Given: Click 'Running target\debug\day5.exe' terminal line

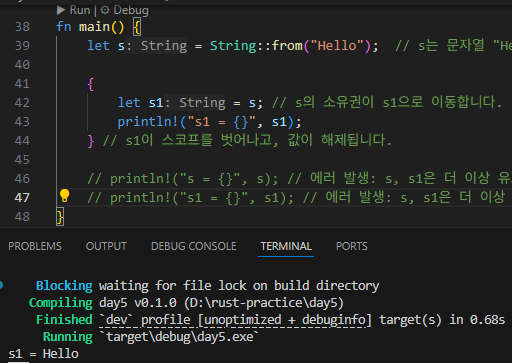Looking at the screenshot, I should 151,337.
